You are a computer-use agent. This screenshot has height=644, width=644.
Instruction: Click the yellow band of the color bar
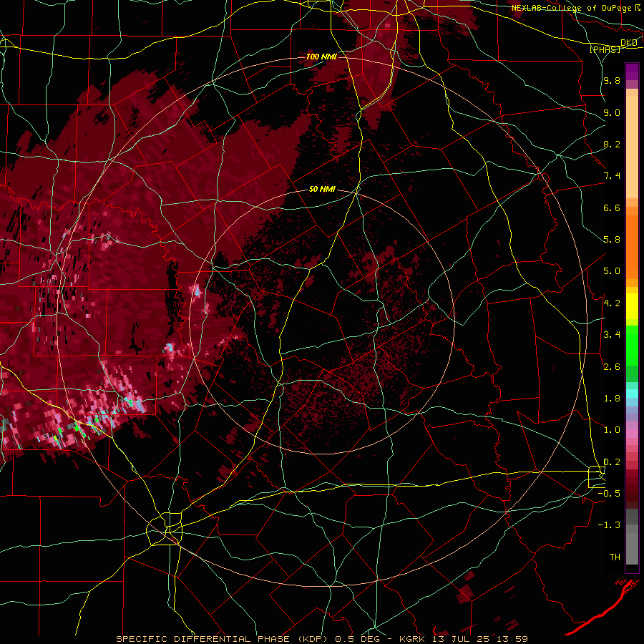coord(632,306)
